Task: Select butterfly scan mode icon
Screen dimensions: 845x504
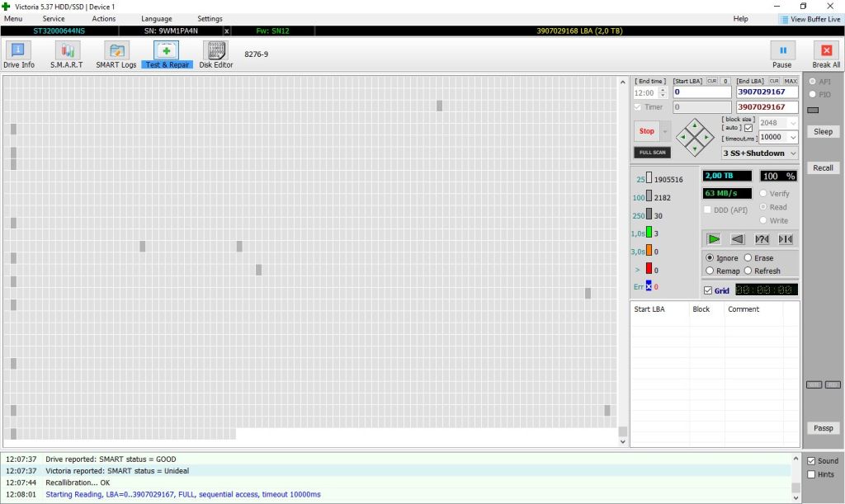Action: [786, 238]
